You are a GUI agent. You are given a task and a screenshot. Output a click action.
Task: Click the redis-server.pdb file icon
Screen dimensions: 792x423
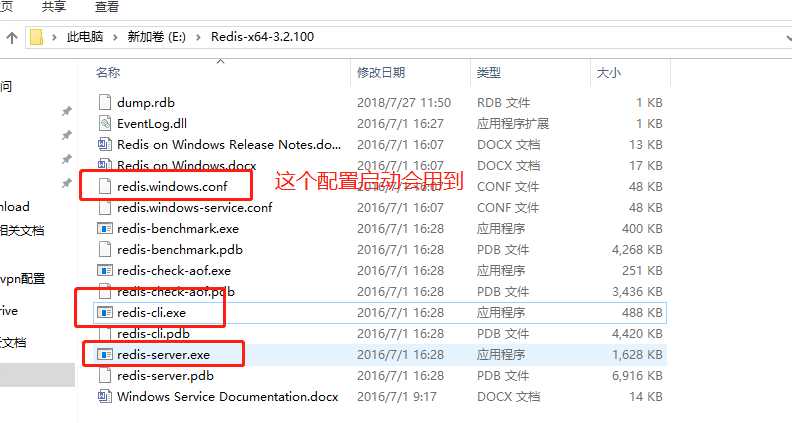coord(105,375)
